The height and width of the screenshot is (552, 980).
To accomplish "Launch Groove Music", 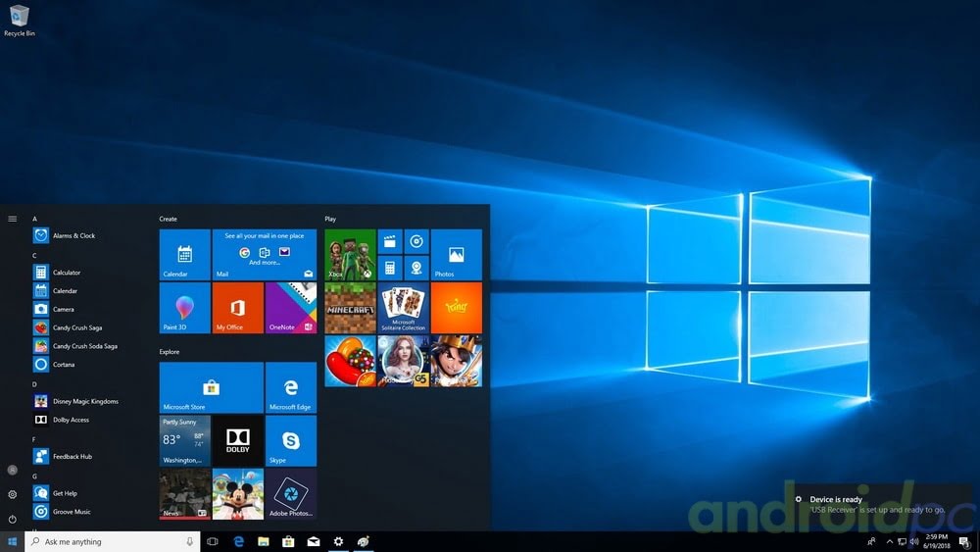I will 73,512.
